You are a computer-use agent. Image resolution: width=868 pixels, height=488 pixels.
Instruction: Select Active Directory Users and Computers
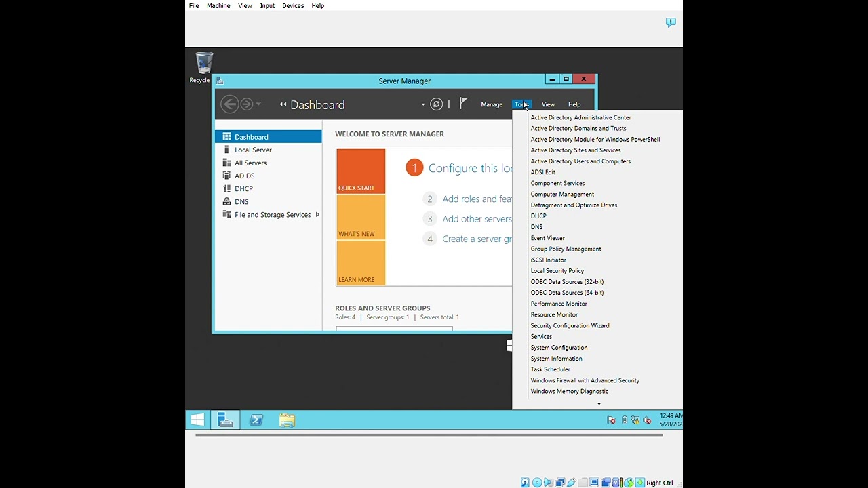(580, 161)
